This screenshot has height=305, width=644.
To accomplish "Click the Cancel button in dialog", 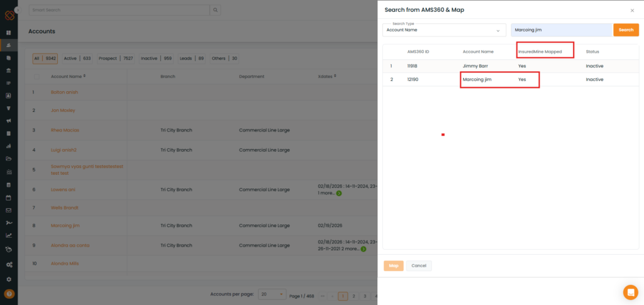I will click(x=419, y=265).
